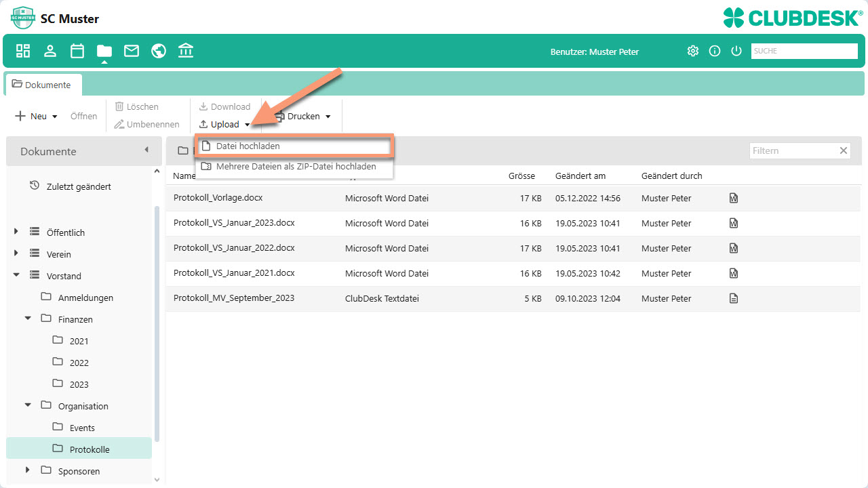Image resolution: width=868 pixels, height=488 pixels.
Task: Select the Anmeldungen folder
Action: (x=85, y=298)
